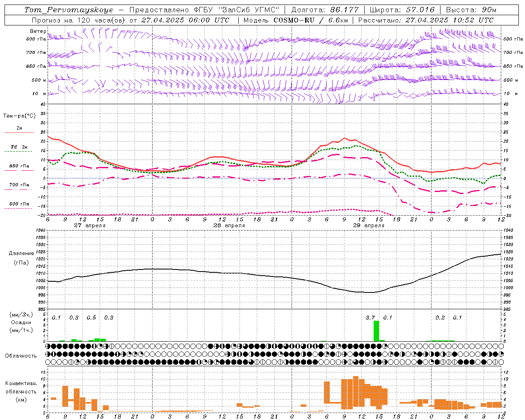Image resolution: width=525 pixels, height=420 pixels.
Task: Click the (мм/1ч.) units label
Action: [x=21, y=330]
